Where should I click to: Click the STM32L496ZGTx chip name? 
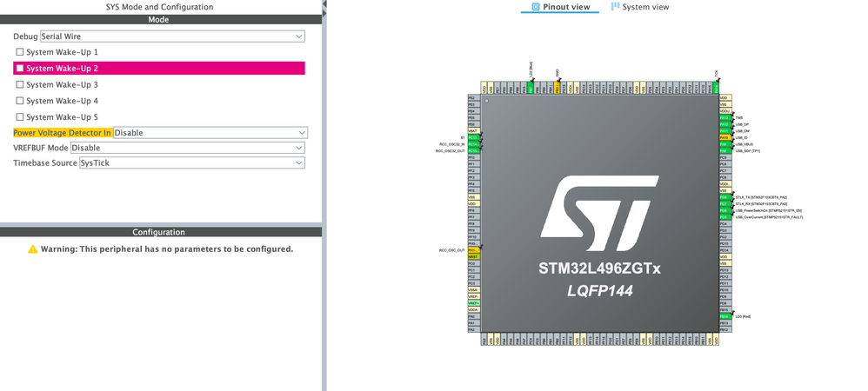pyautogui.click(x=600, y=268)
